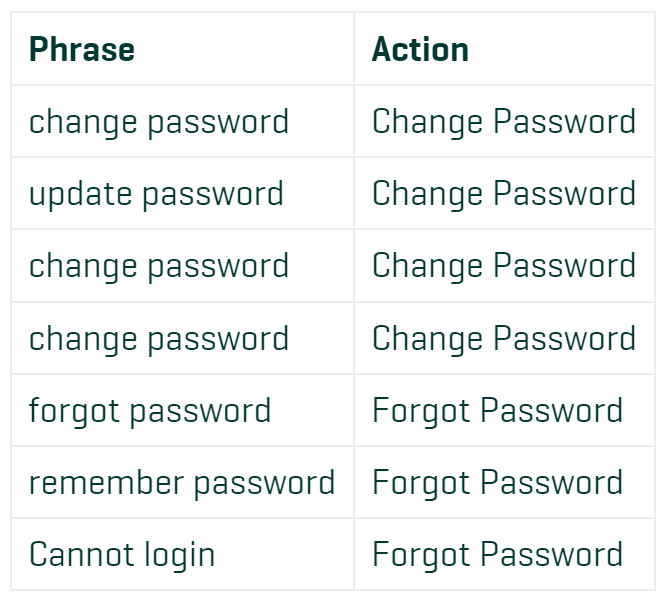Viewport: 664px width, 598px height.
Task: Click the Phrase column header
Action: click(x=182, y=49)
